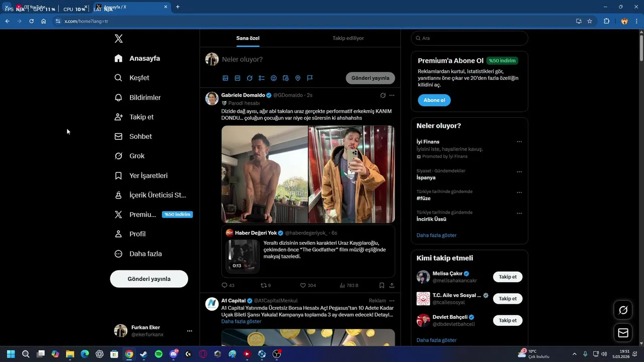The image size is (644, 362).
Task: Follow T.C. Aile ve Sosyal account
Action: [508, 299]
